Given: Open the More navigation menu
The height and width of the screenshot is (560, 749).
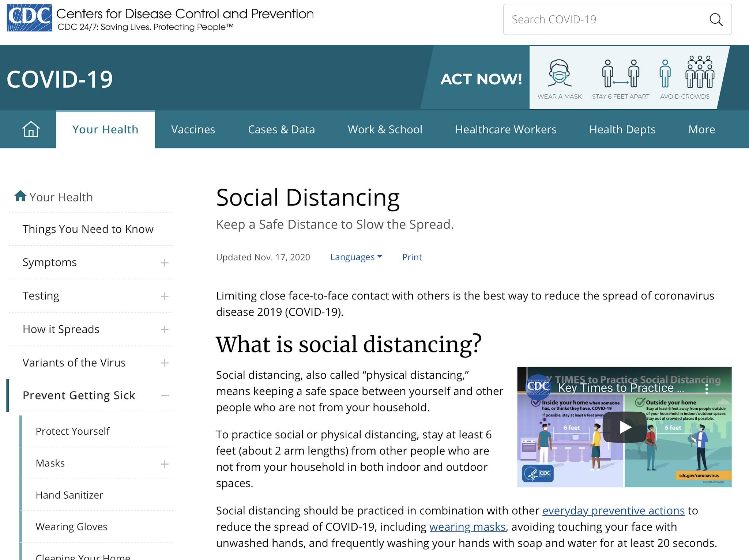Looking at the screenshot, I should coord(701,129).
